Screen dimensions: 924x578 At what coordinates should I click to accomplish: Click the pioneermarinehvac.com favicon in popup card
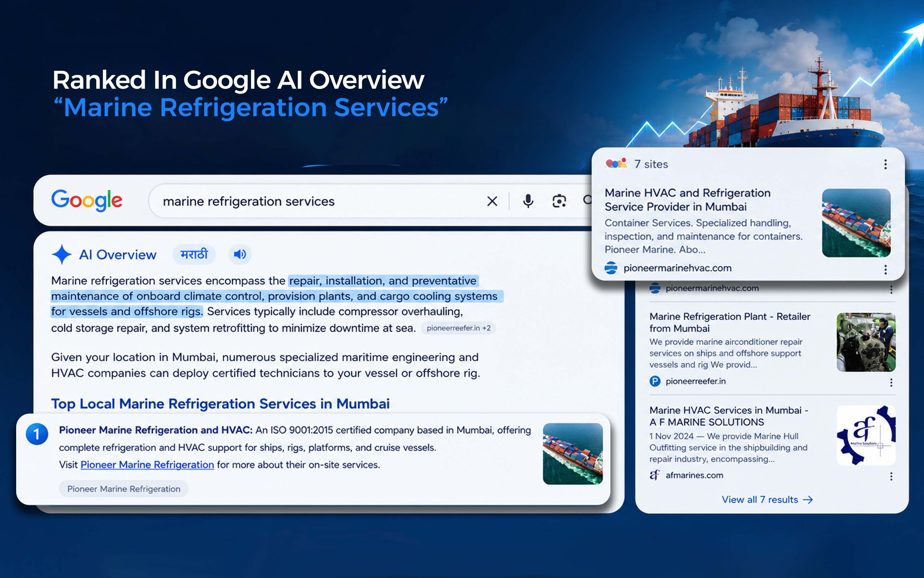[610, 268]
